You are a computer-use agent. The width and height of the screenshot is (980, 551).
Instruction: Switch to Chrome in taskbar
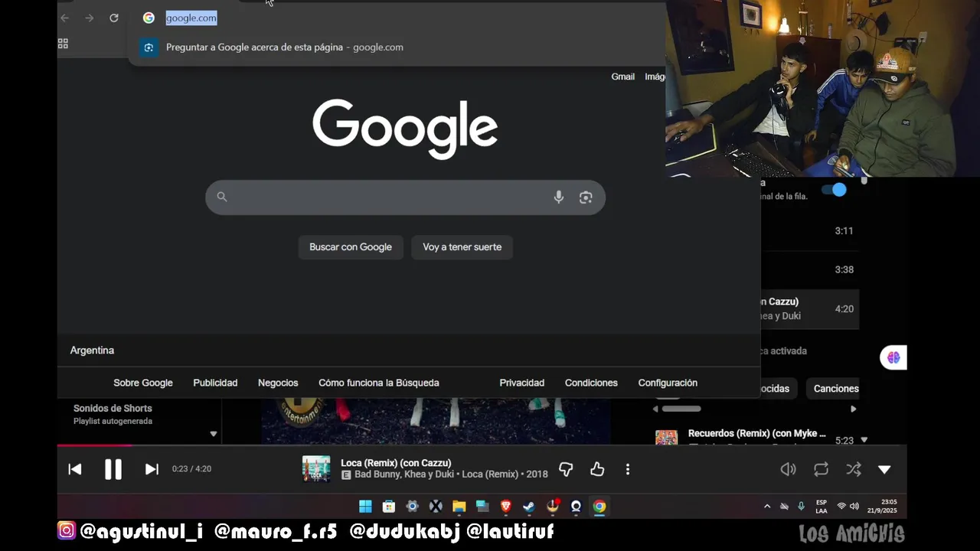point(599,506)
